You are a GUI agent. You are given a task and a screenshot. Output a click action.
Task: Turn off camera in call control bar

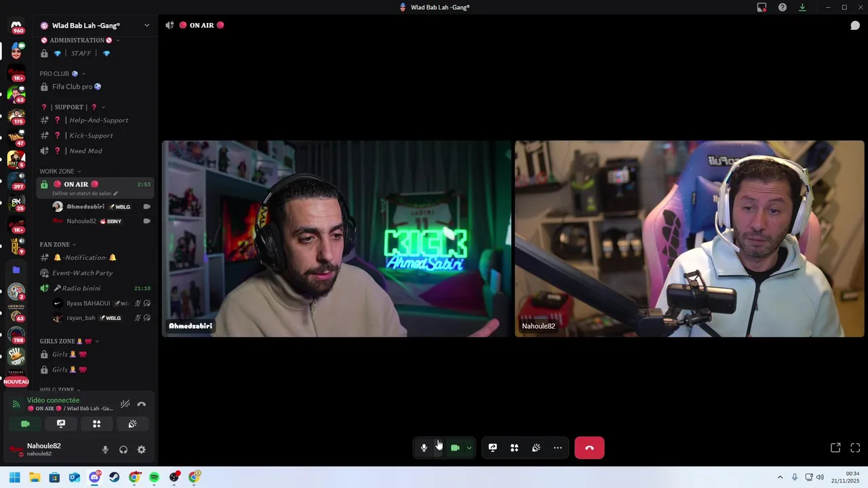tap(455, 448)
